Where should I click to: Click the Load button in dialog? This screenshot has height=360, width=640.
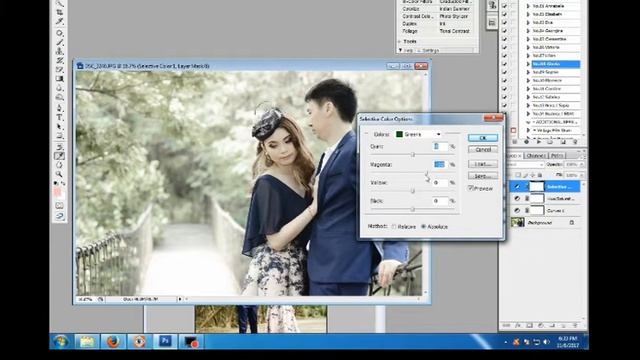(x=483, y=164)
